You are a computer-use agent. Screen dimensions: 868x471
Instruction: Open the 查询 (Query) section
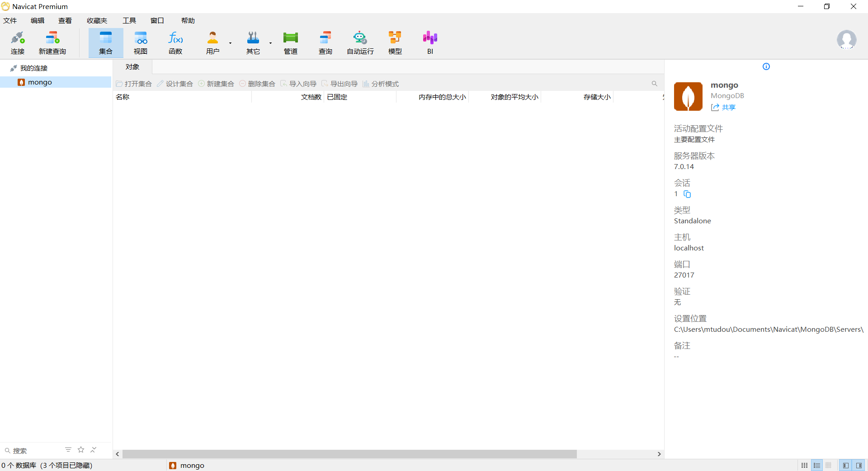(325, 43)
